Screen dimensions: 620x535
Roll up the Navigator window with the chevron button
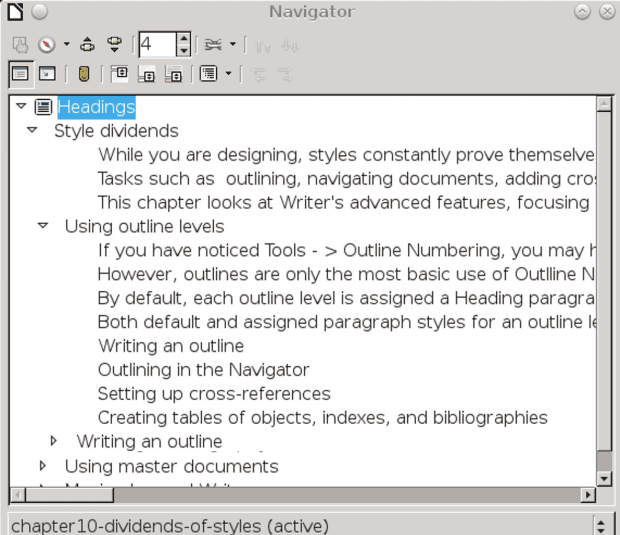pyautogui.click(x=582, y=12)
